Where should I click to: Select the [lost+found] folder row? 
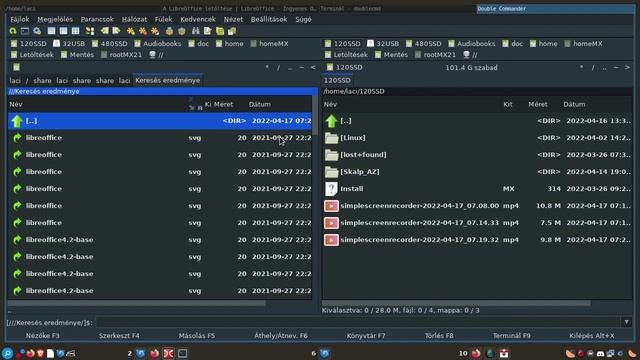477,155
